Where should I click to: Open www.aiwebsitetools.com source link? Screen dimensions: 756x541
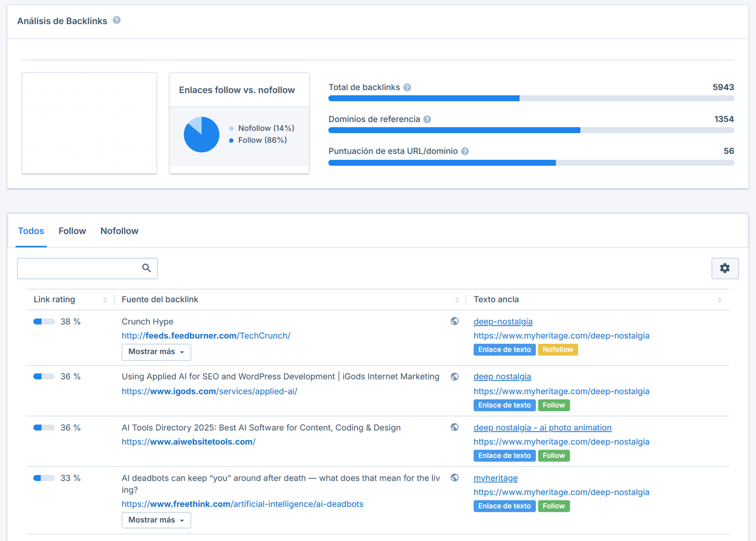tap(188, 442)
